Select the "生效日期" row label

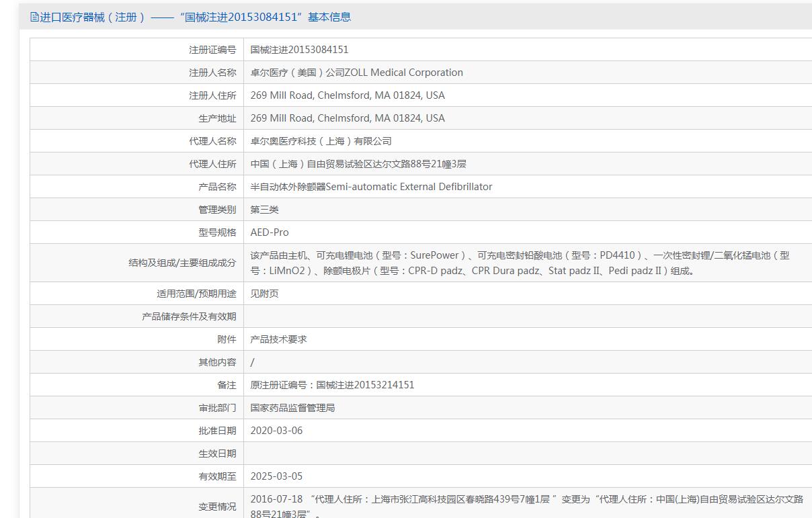pyautogui.click(x=217, y=454)
